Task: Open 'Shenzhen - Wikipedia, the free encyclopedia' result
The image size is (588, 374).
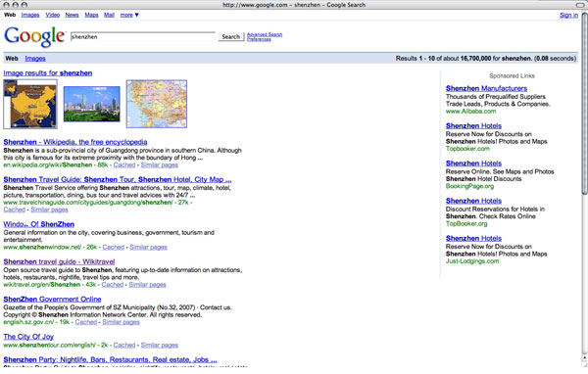Action: [x=75, y=142]
